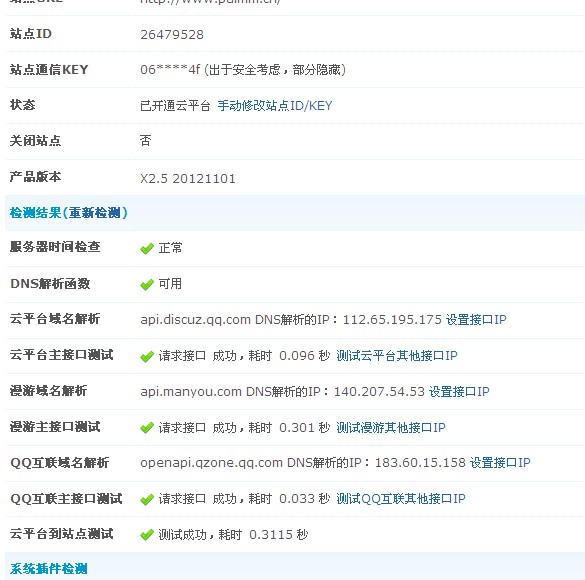Click checkmark icon in QQ互联主接口测试 row
585x580 pixels.
[147, 499]
